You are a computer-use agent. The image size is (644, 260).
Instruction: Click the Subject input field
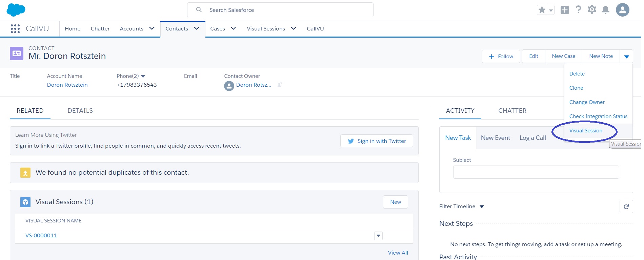(536, 172)
